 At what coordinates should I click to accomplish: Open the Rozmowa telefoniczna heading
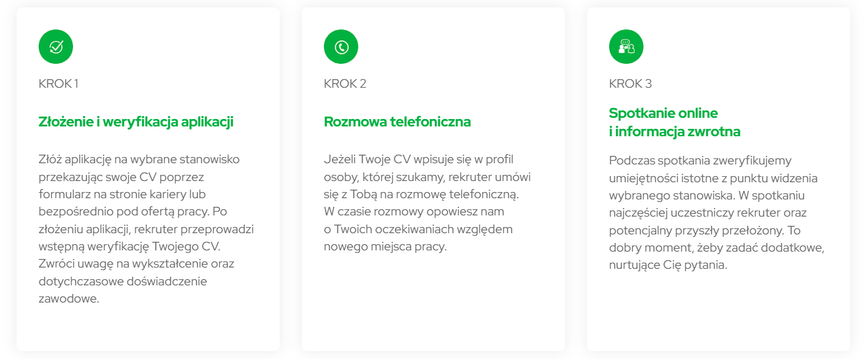(x=398, y=122)
